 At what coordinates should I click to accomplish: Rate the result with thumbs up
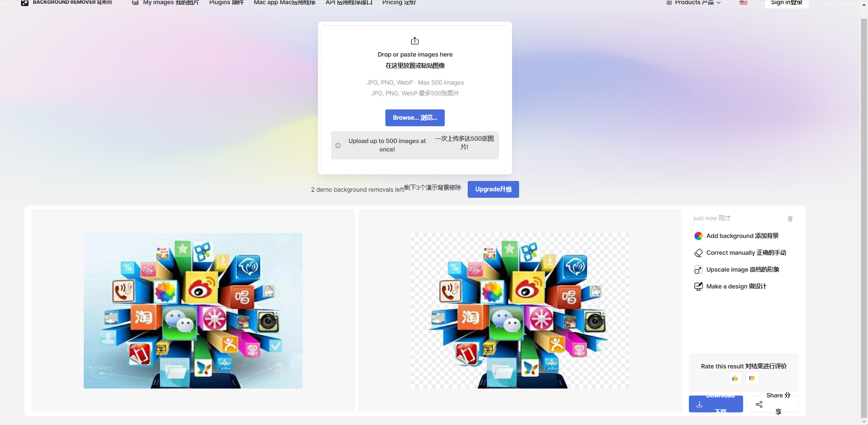pyautogui.click(x=735, y=379)
